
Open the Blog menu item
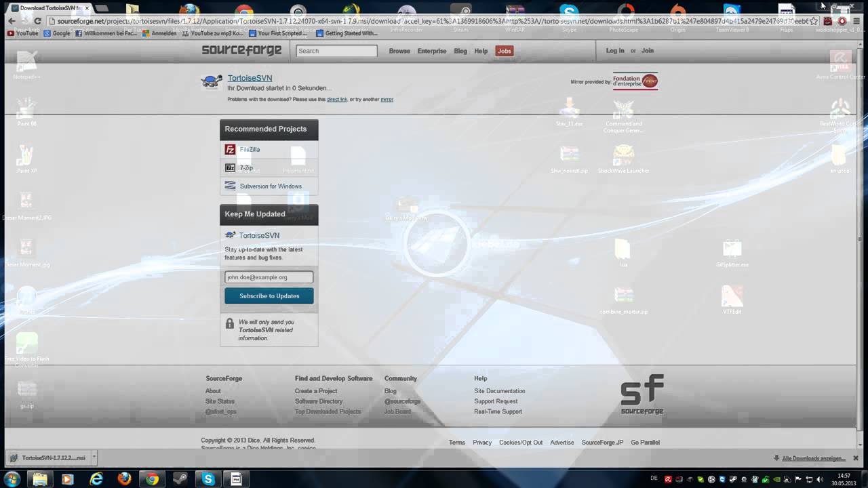point(460,51)
